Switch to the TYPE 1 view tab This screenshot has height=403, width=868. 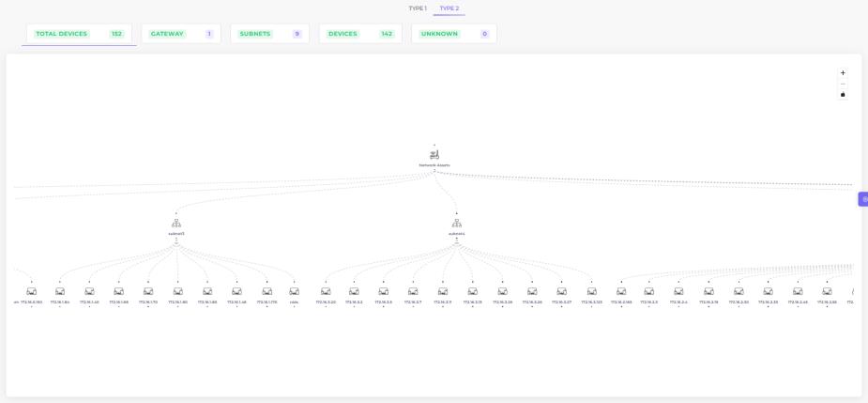418,8
